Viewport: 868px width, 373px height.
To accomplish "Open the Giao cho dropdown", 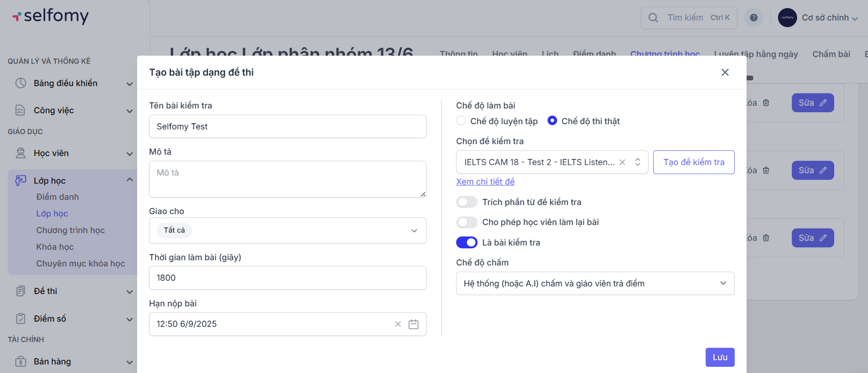I will pyautogui.click(x=288, y=230).
